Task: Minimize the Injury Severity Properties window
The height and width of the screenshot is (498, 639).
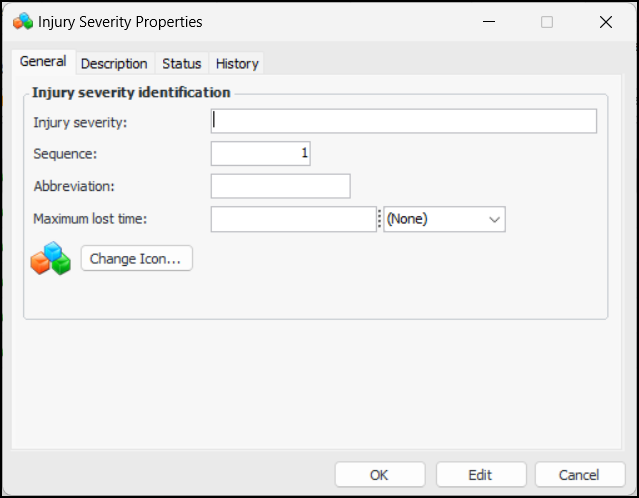Action: pyautogui.click(x=489, y=22)
